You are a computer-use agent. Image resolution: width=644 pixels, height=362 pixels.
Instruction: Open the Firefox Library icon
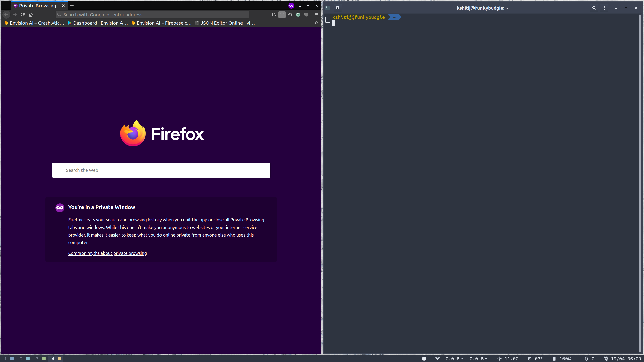point(274,15)
